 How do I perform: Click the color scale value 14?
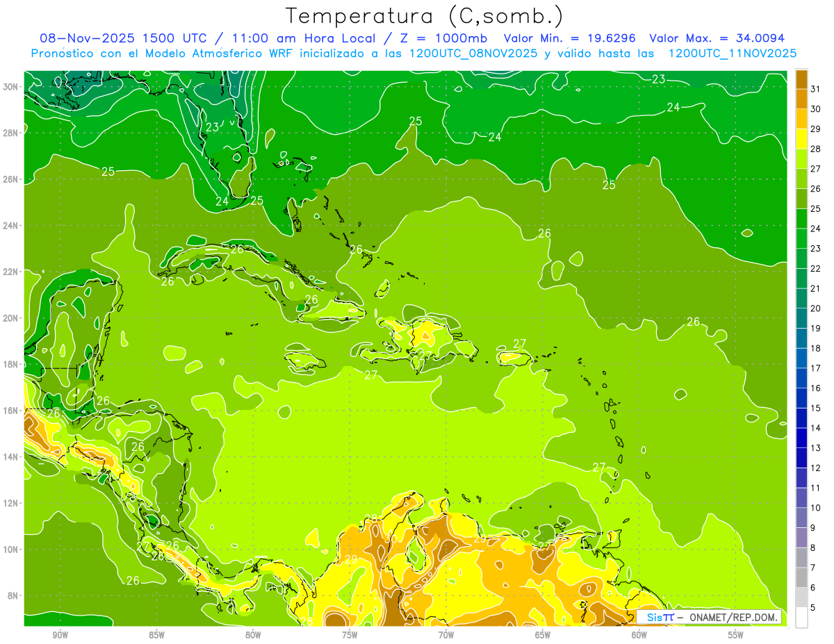point(815,428)
